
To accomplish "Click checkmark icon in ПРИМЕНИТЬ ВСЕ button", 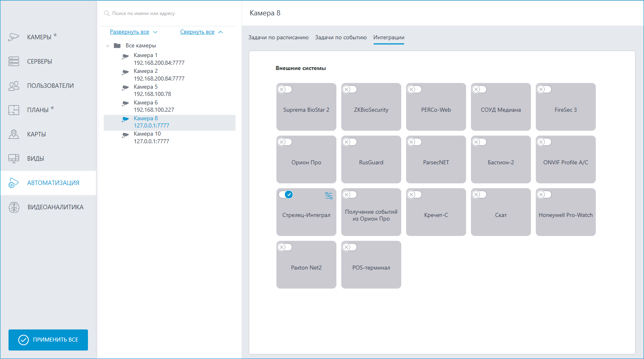I will (x=24, y=340).
